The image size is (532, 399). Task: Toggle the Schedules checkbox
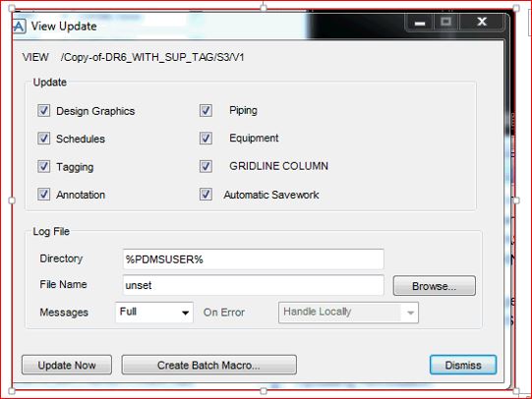point(44,139)
